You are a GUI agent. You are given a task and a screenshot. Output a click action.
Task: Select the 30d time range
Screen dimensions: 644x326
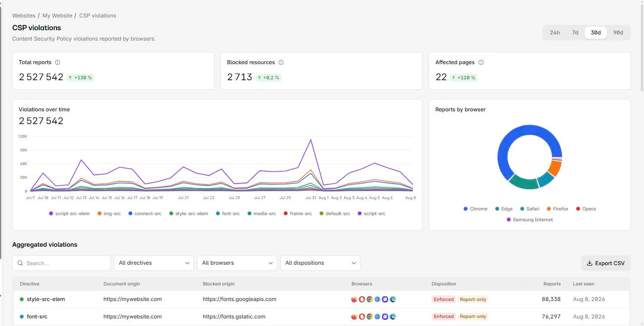(x=596, y=33)
